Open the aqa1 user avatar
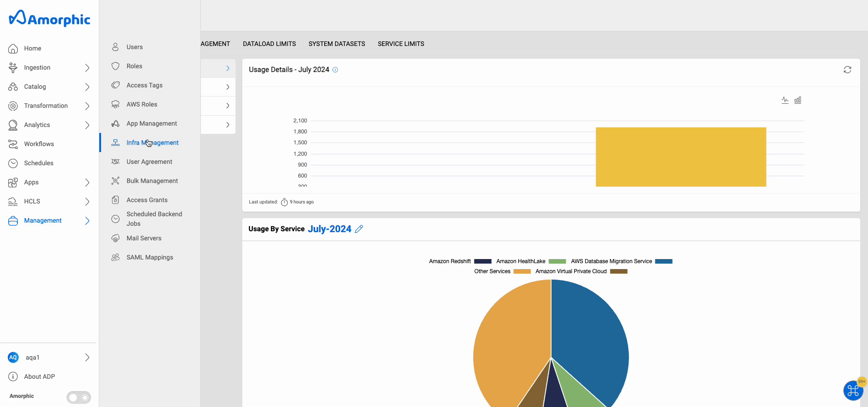868x407 pixels. point(13,357)
